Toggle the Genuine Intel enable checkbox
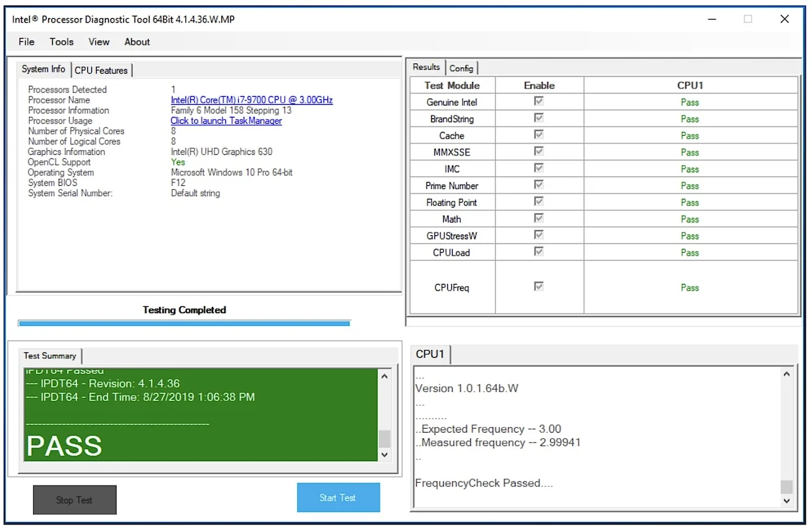Viewport: 812px width, 528px height. 539,101
